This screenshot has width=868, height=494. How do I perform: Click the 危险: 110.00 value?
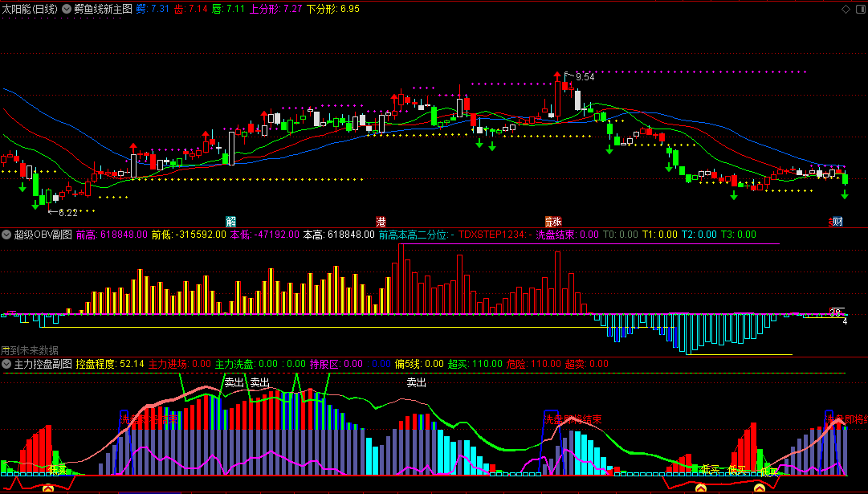click(532, 365)
